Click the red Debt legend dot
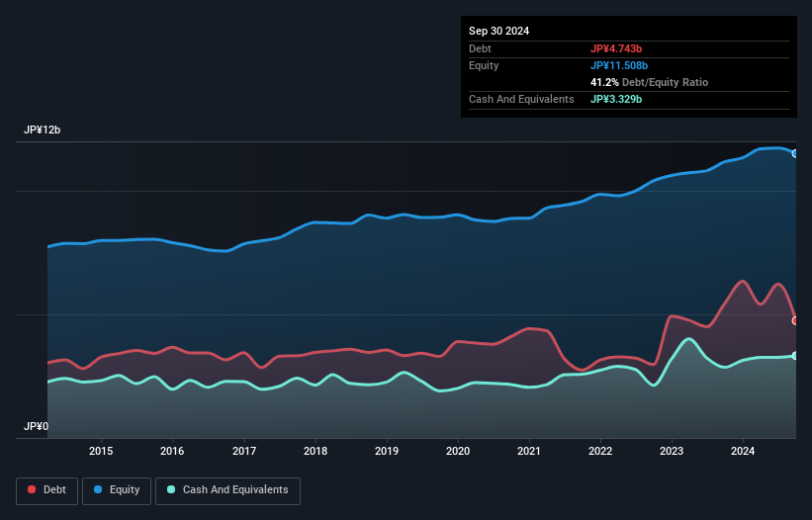 pos(32,489)
